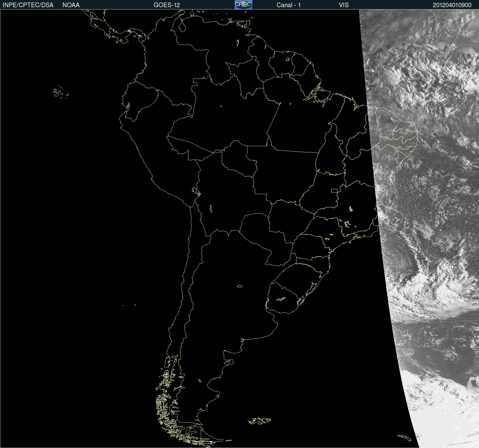
Task: Click the VIS channel label
Action: coord(344,5)
